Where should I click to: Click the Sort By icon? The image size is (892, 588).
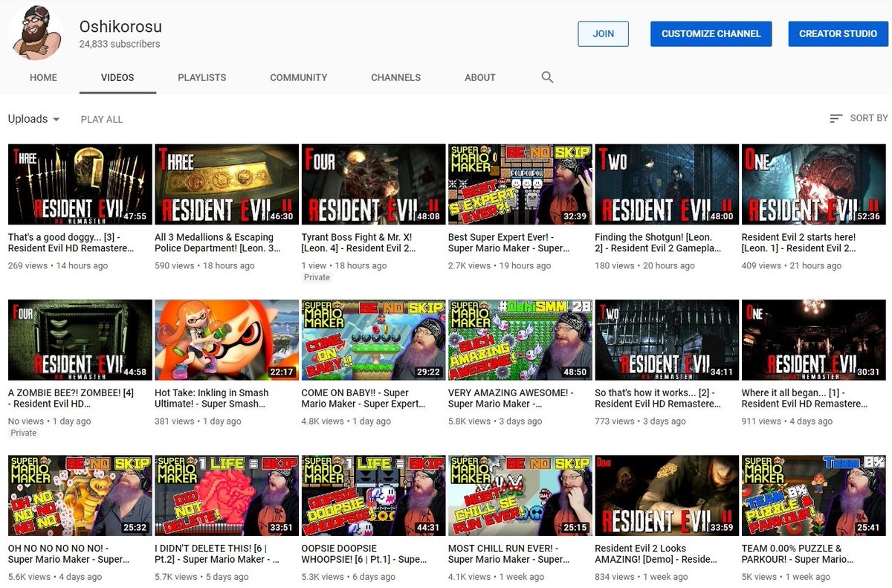(836, 118)
